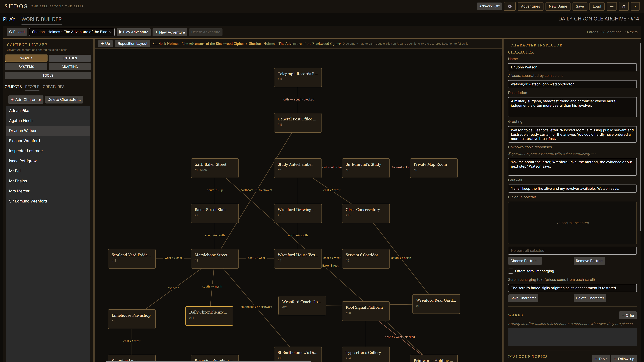Click Reposition Layout button
This screenshot has height=362, width=644.
tap(133, 43)
